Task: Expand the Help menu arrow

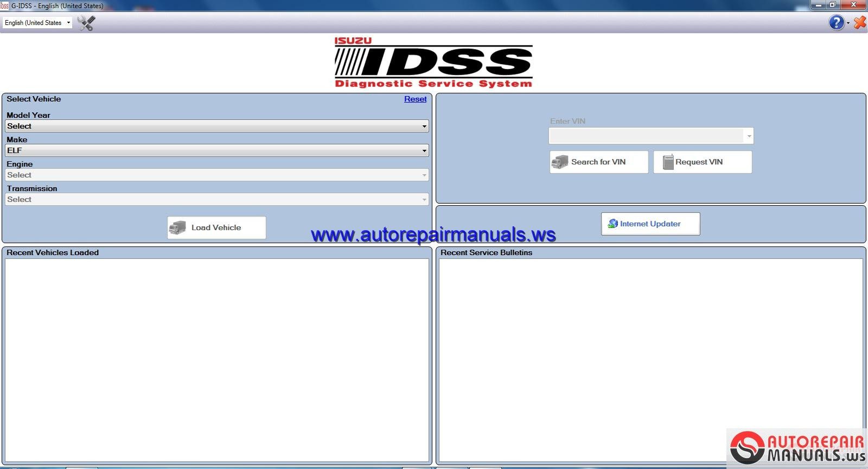Action: point(848,23)
